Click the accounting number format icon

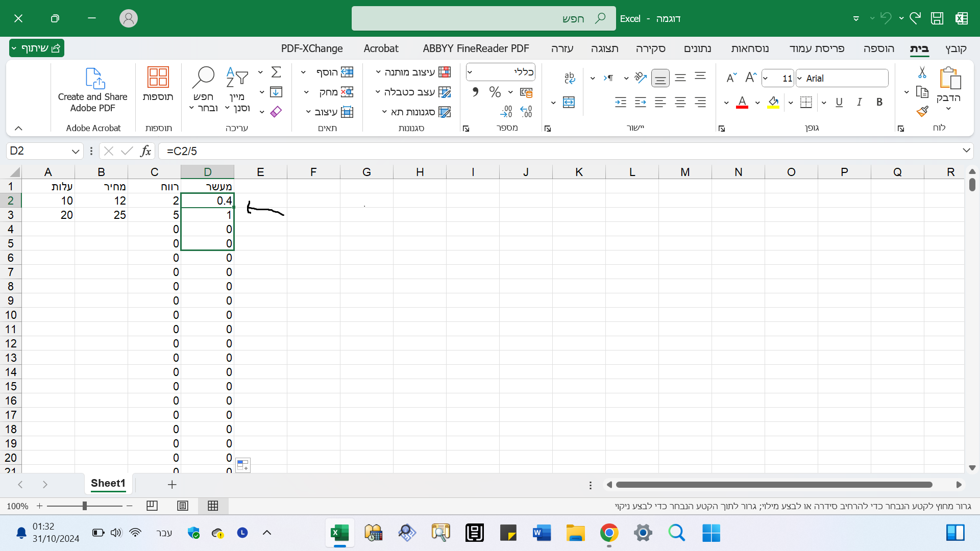coord(526,92)
